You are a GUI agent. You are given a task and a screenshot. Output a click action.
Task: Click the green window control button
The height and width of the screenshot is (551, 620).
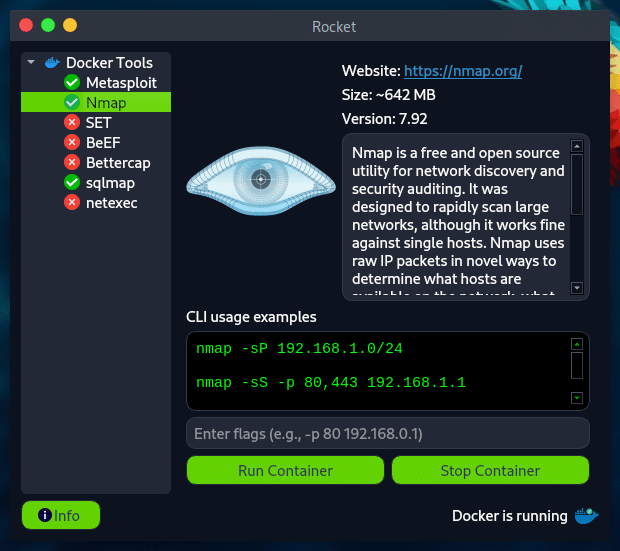pos(48,25)
